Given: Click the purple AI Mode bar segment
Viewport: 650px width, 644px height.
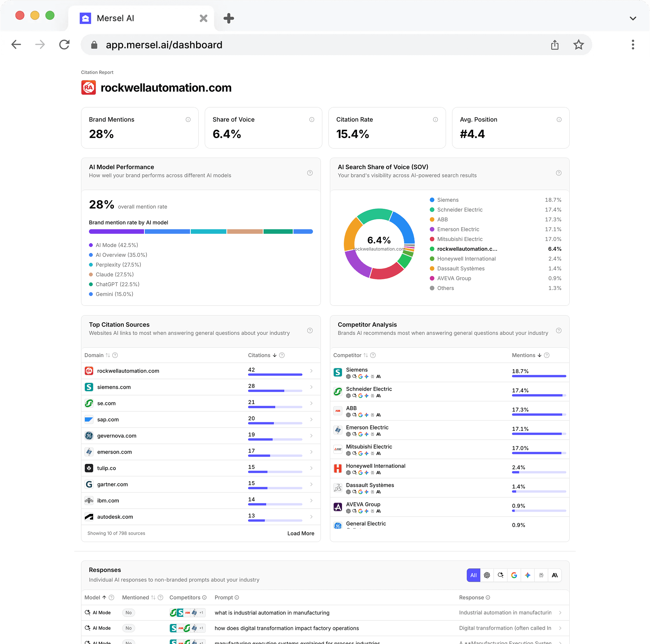Looking at the screenshot, I should (x=117, y=232).
